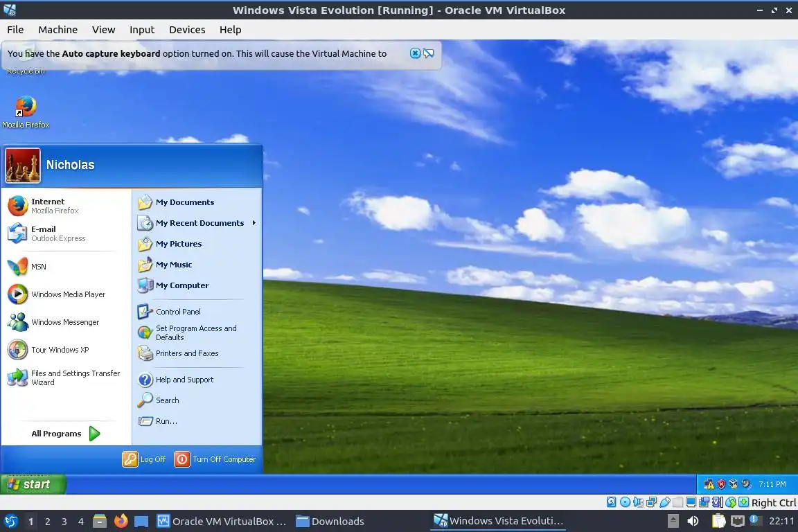The image size is (798, 532).
Task: Open the VirtualBox Machine menu
Action: pos(58,30)
